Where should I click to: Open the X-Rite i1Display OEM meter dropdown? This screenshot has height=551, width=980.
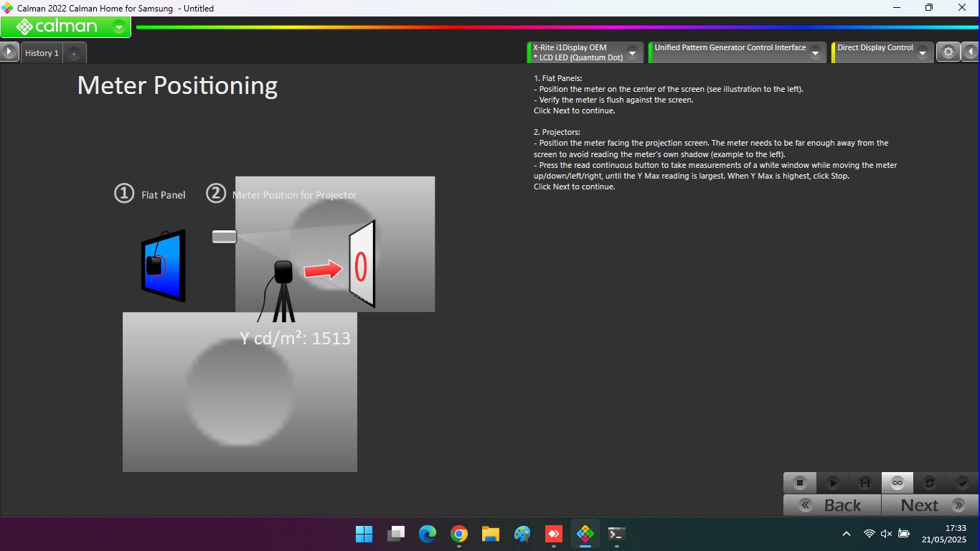(632, 52)
